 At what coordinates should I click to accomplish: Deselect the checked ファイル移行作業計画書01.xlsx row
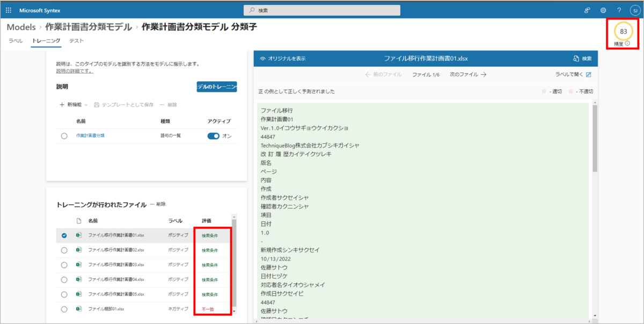pos(64,235)
